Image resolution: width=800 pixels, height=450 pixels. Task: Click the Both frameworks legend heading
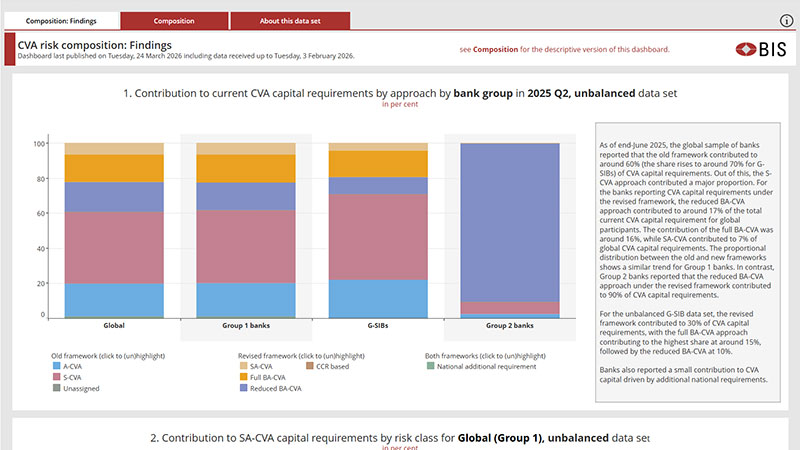click(x=485, y=356)
